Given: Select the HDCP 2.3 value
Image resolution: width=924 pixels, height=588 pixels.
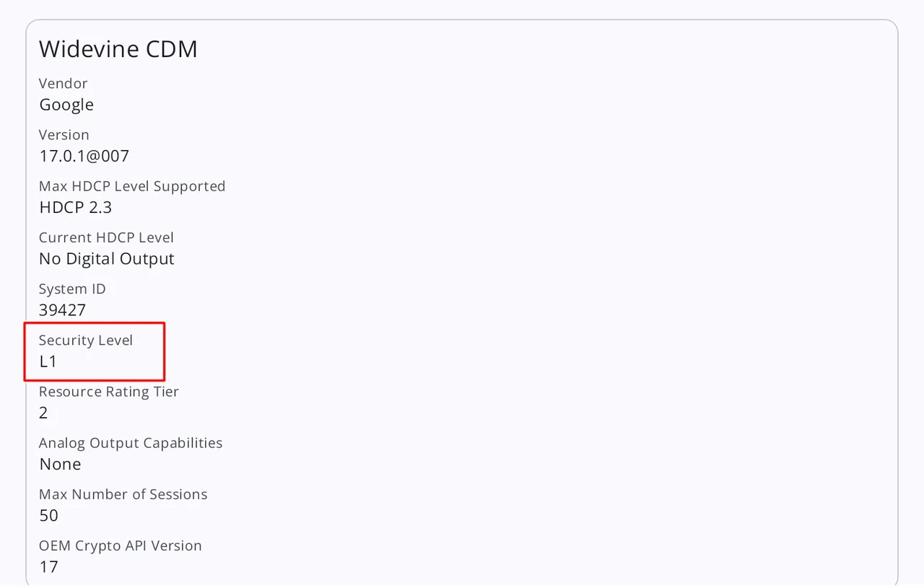Looking at the screenshot, I should point(76,208).
